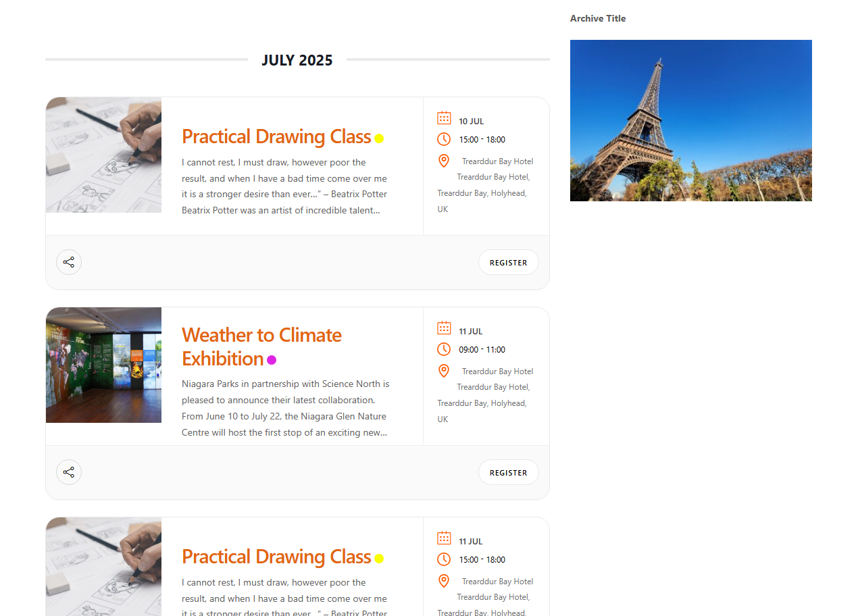Click clock icon beside 09:00 - 11:00
Screen dimensions: 858x616
pos(444,349)
